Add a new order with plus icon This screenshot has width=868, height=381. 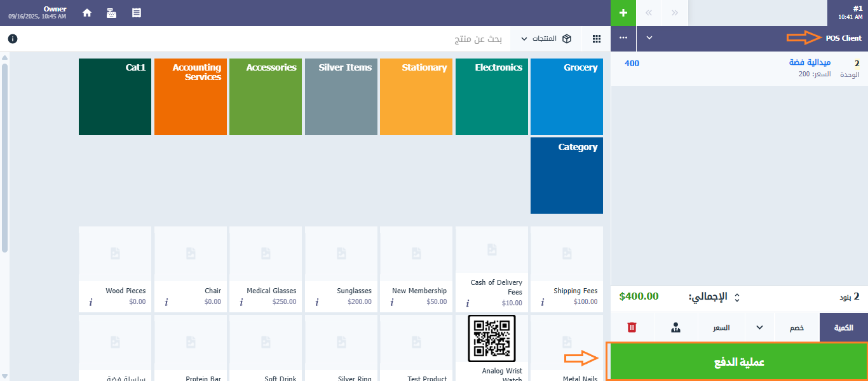coord(623,13)
